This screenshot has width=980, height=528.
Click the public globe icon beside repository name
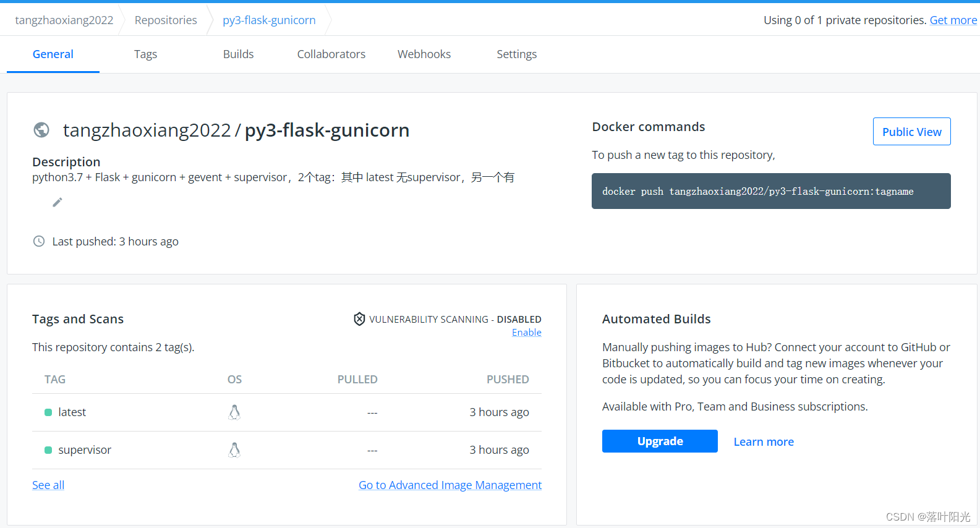[x=41, y=130]
